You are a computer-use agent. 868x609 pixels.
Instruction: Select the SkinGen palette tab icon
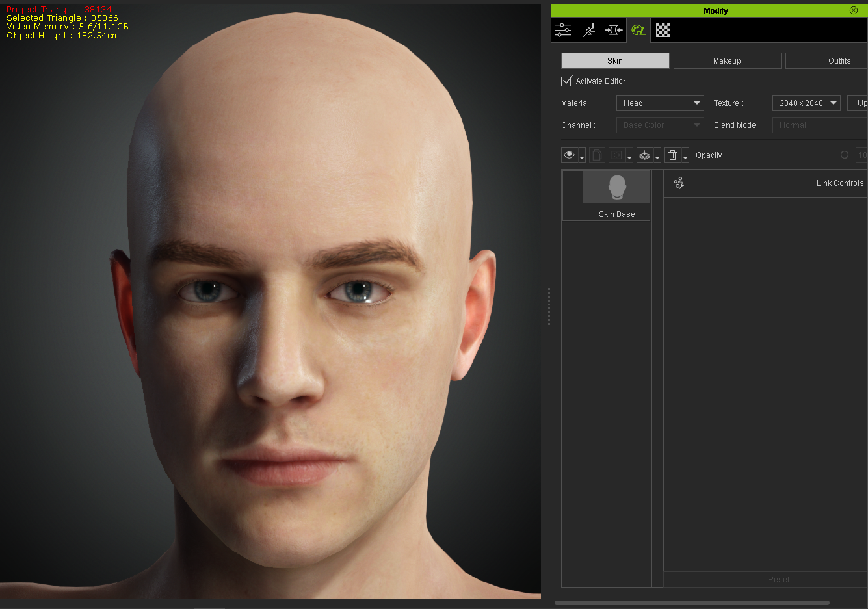(638, 30)
